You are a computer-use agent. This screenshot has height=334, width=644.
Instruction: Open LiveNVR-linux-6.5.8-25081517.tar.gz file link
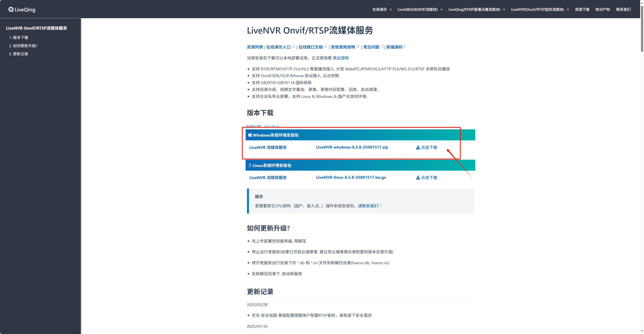(x=351, y=177)
